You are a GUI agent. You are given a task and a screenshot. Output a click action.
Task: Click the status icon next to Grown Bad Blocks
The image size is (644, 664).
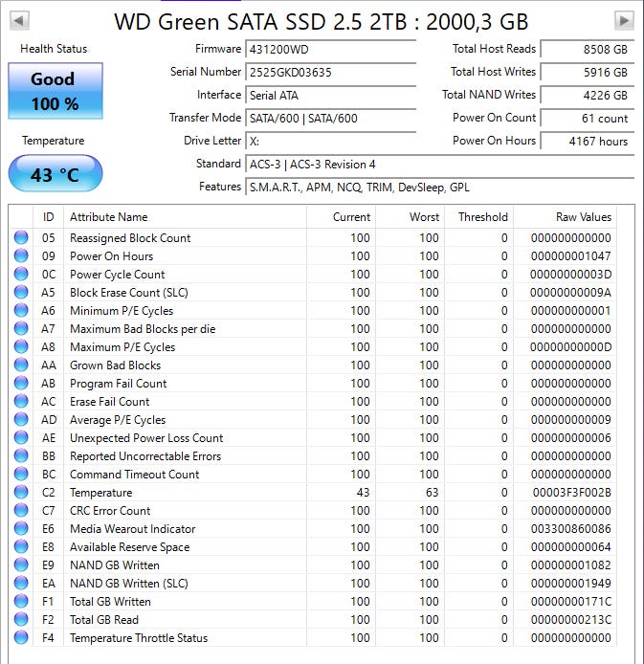[21, 365]
